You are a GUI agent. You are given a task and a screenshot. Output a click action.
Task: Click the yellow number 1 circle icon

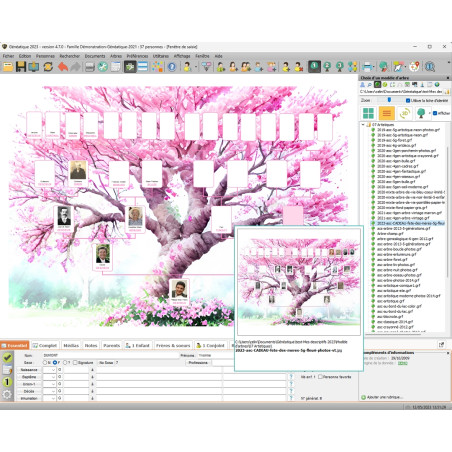pos(7,382)
